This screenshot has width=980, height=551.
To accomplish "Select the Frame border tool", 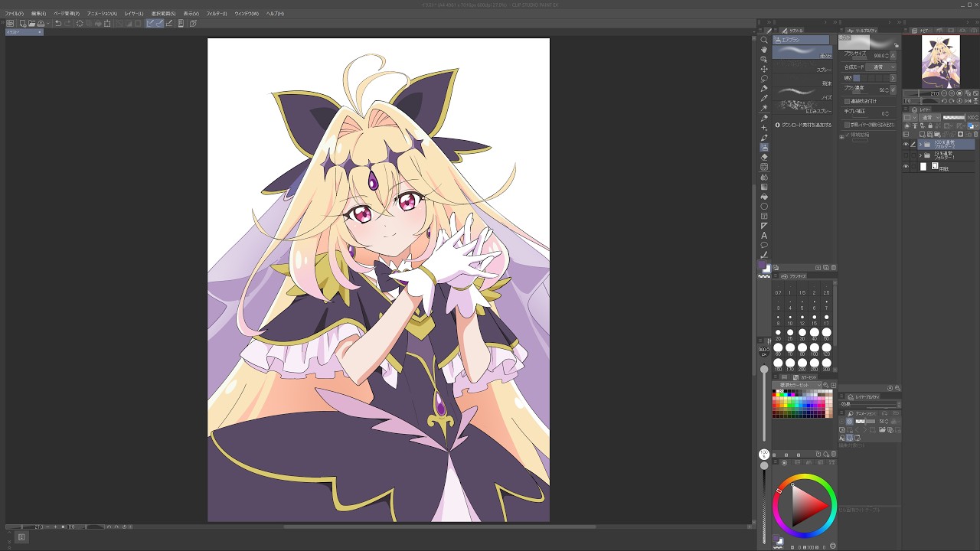I will pos(764,217).
